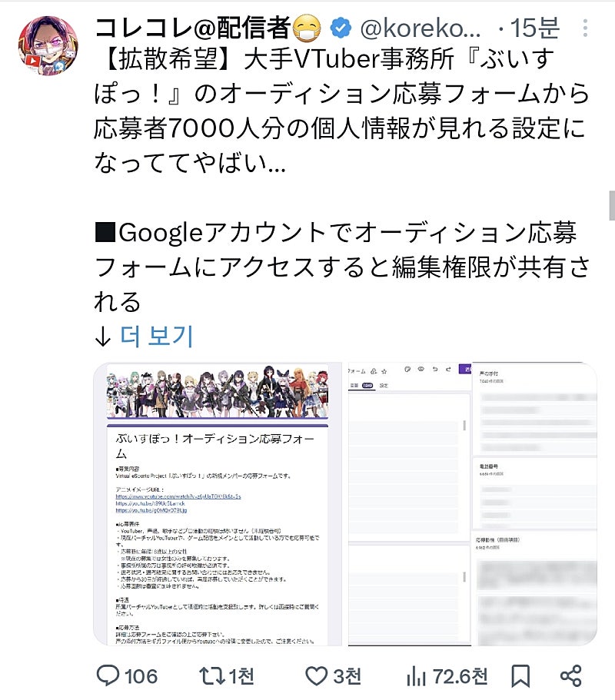The image size is (615, 700).
Task: Open the author's profile avatar
Action: point(48,45)
